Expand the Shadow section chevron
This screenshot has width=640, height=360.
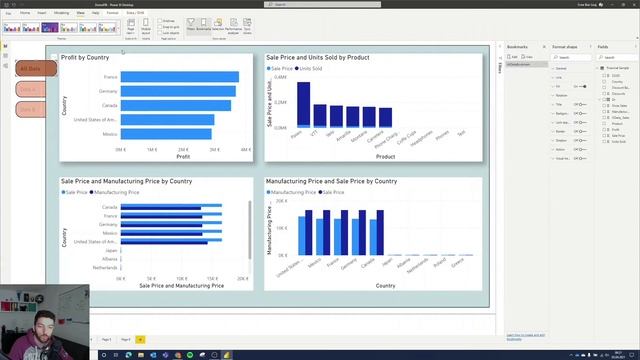click(553, 140)
